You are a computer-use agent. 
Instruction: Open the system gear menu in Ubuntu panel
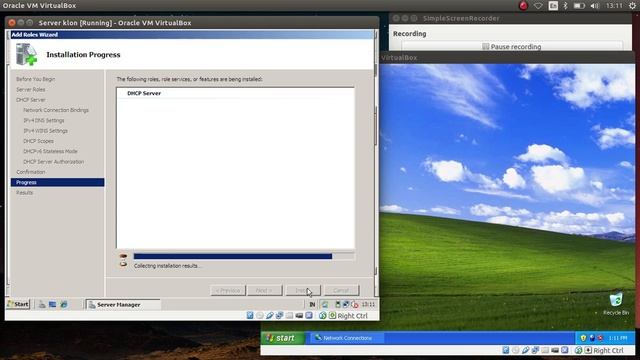point(632,6)
